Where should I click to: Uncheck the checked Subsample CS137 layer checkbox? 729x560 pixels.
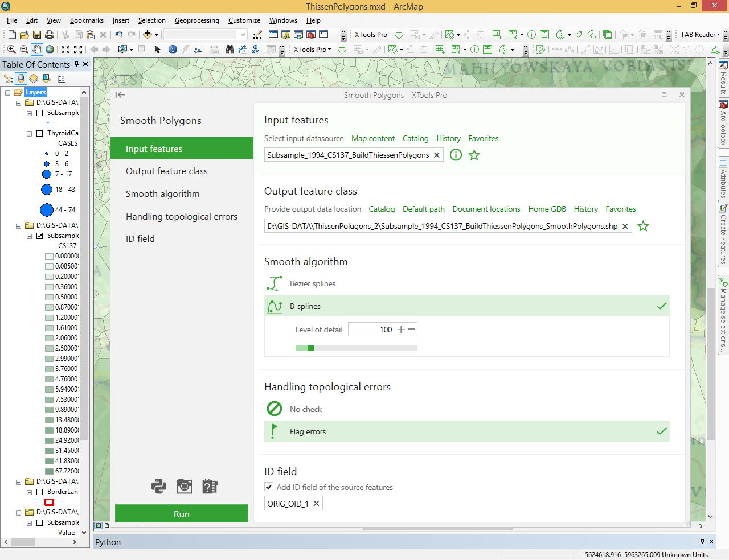(40, 236)
